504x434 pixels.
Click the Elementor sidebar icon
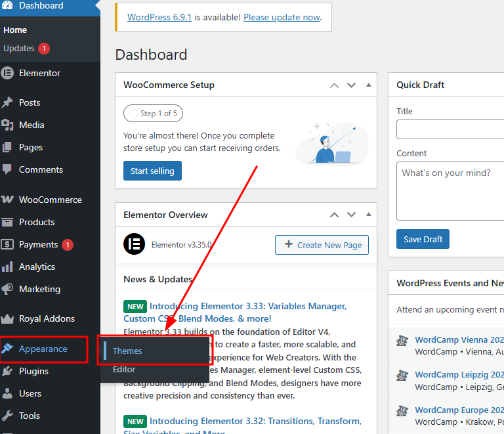pos(7,73)
